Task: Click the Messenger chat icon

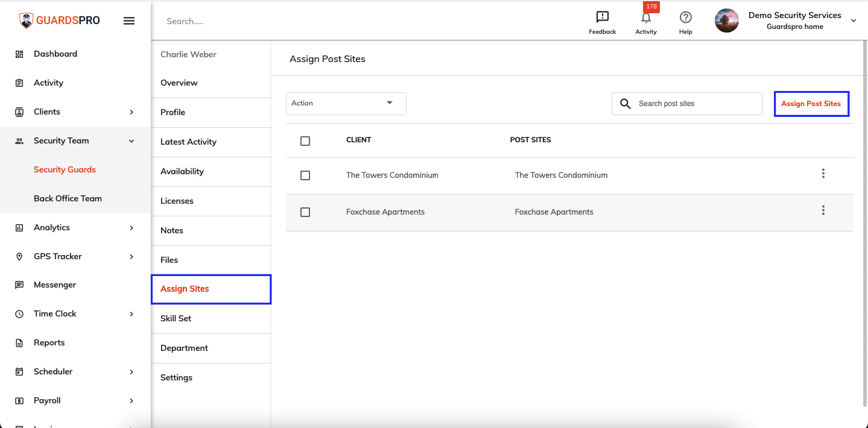Action: tap(19, 285)
